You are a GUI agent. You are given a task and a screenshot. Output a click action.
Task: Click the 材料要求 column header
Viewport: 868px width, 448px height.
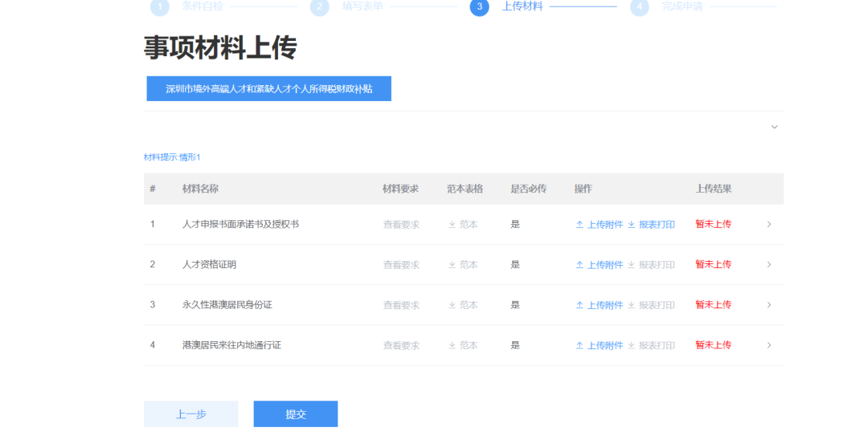tap(401, 189)
